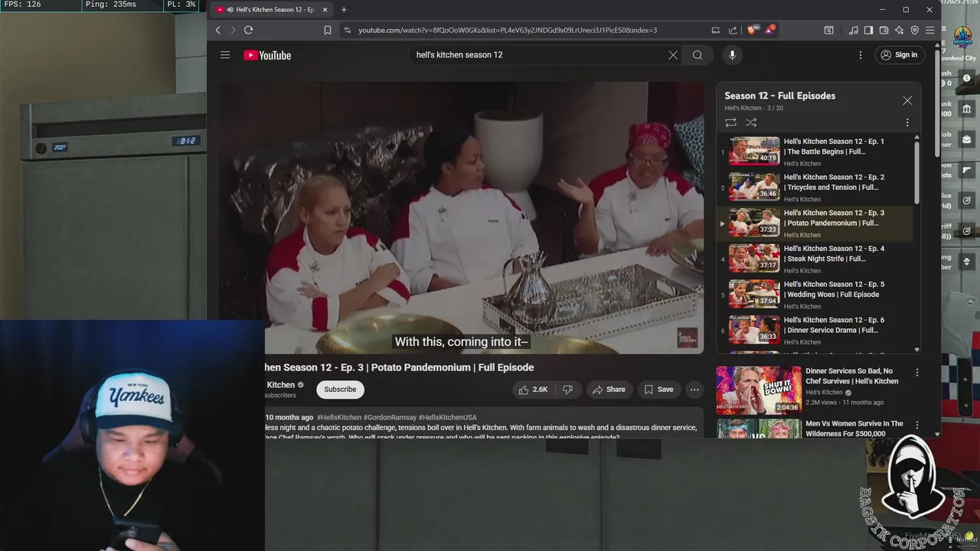Open a new browser tab
The width and height of the screenshot is (980, 551).
[344, 9]
